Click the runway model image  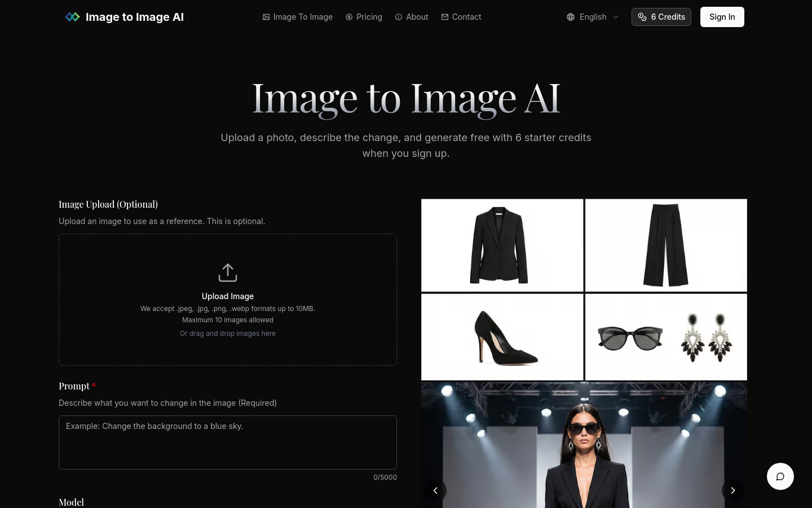tap(584, 445)
